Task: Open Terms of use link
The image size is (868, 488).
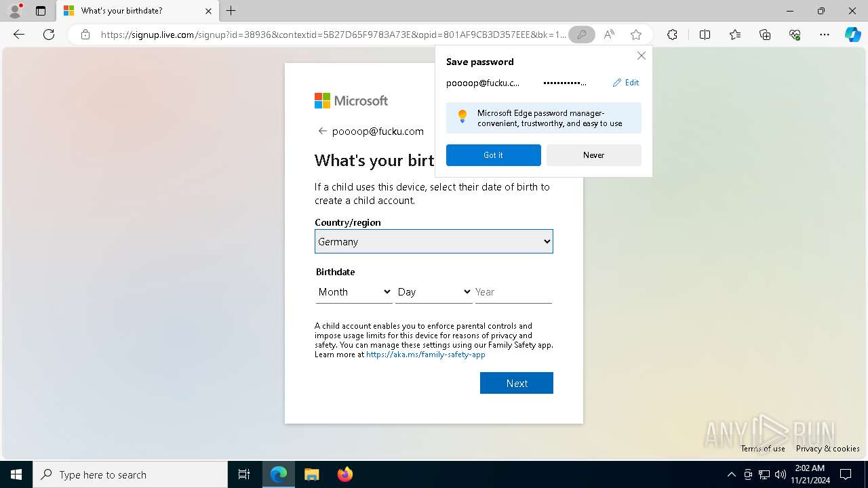Action: [763, 449]
